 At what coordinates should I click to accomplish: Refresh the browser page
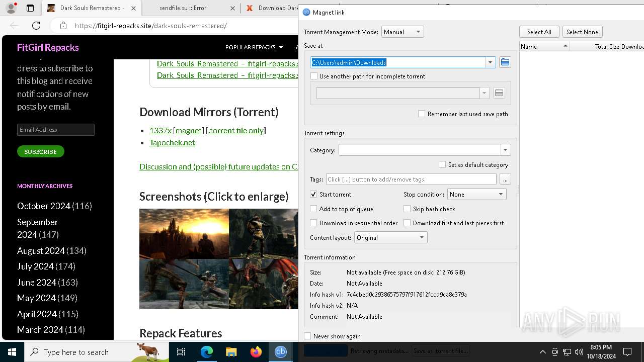tap(36, 26)
